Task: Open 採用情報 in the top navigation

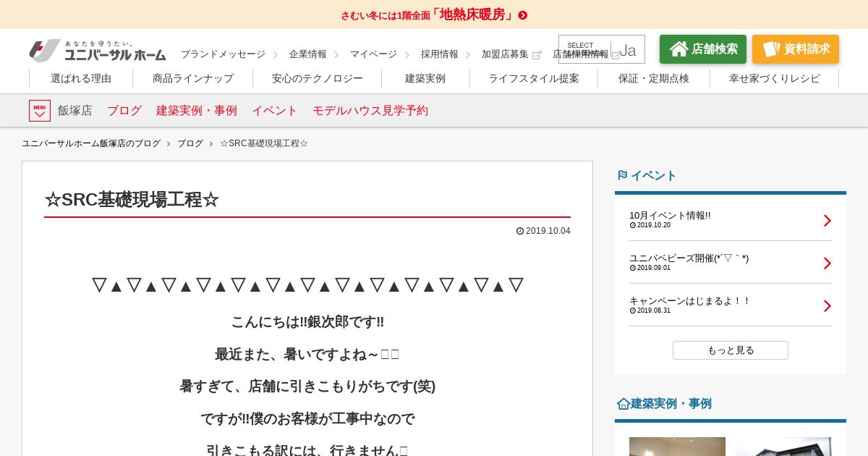Action: [x=440, y=54]
